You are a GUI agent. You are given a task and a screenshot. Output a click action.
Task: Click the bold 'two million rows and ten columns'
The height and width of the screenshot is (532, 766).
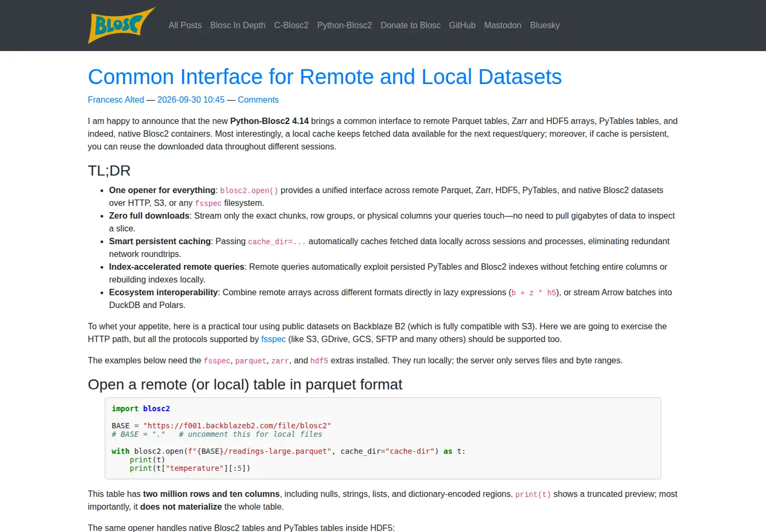click(x=212, y=494)
